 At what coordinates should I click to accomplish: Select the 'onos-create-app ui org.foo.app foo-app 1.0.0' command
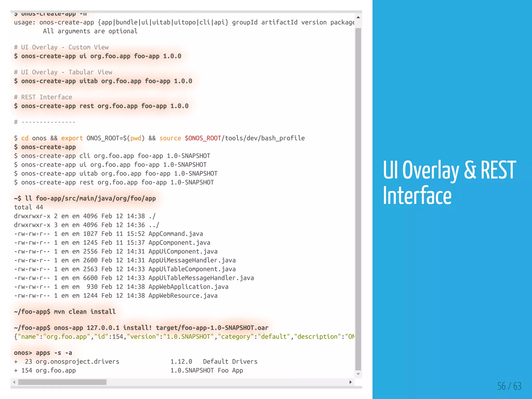click(98, 56)
